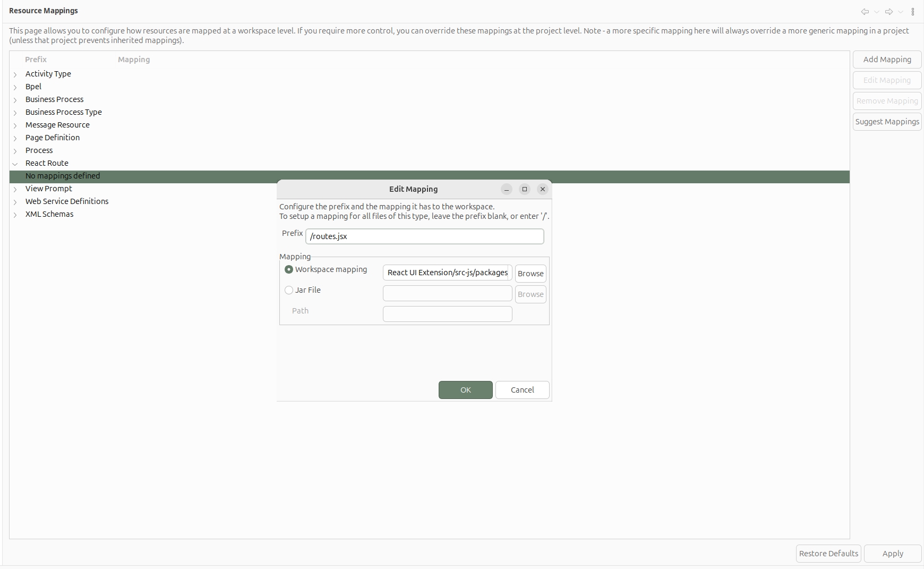Click the Prefix field containing /routes.jsx
924x569 pixels.
pyautogui.click(x=424, y=236)
